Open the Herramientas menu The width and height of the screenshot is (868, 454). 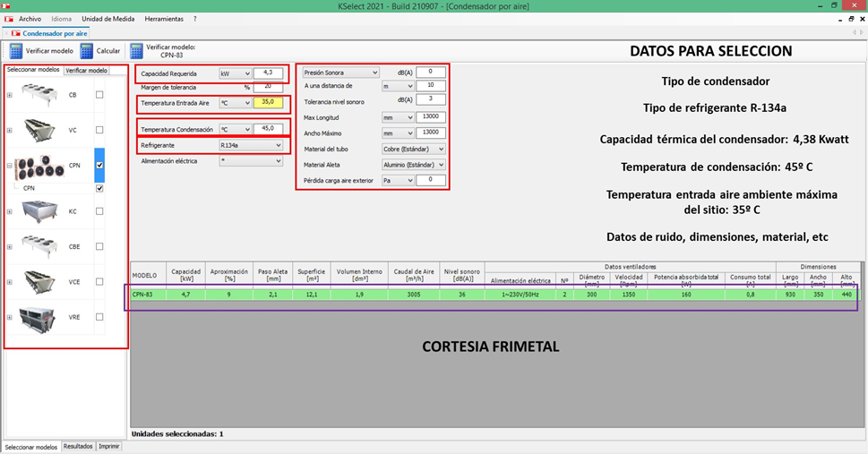[164, 19]
